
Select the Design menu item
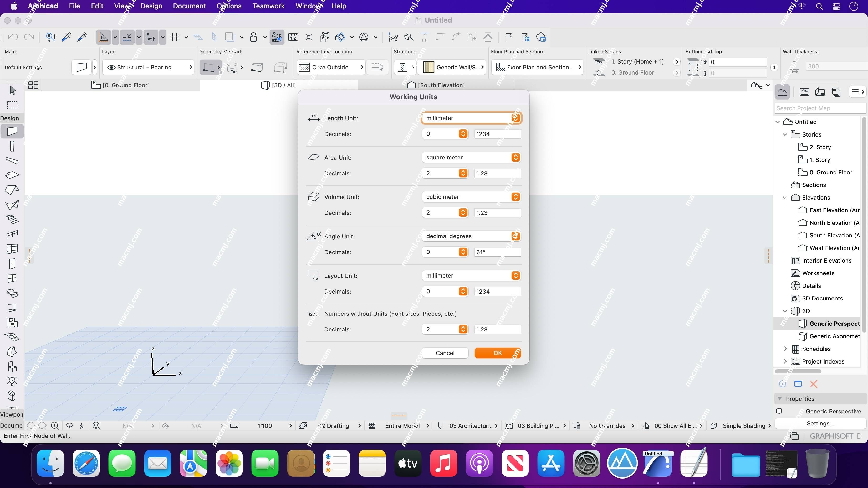pyautogui.click(x=150, y=6)
